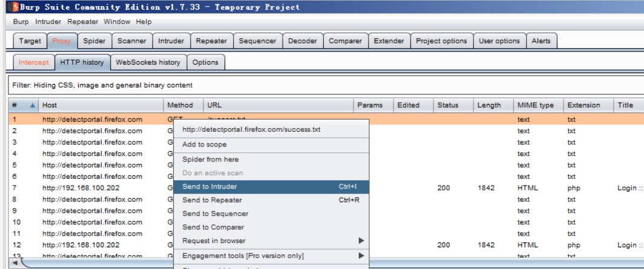644x269 pixels.
Task: Switch to the Intercept sub-tab
Action: (34, 62)
